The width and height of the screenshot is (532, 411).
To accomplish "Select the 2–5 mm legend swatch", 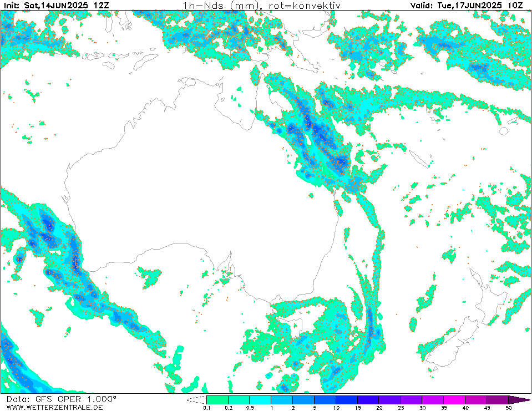I will [303, 400].
